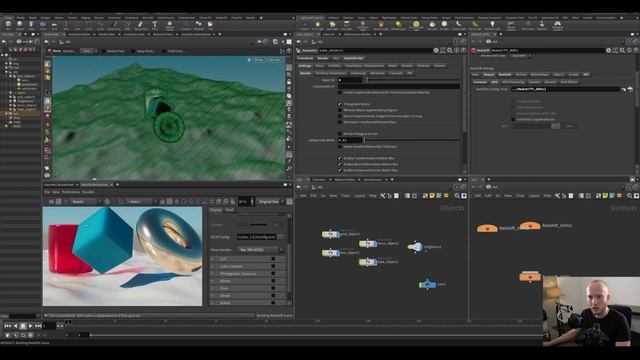
Task: Select the File shelf tool
Action: click(x=211, y=25)
